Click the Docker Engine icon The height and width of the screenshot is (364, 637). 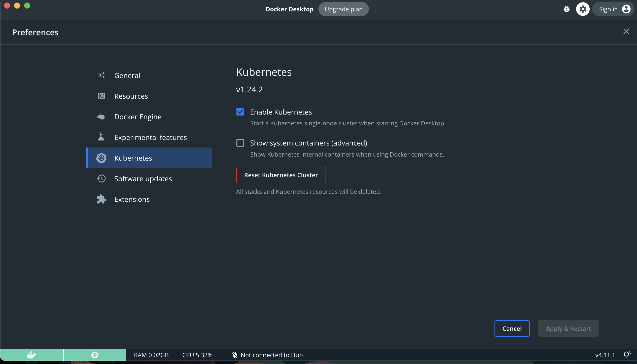(101, 117)
